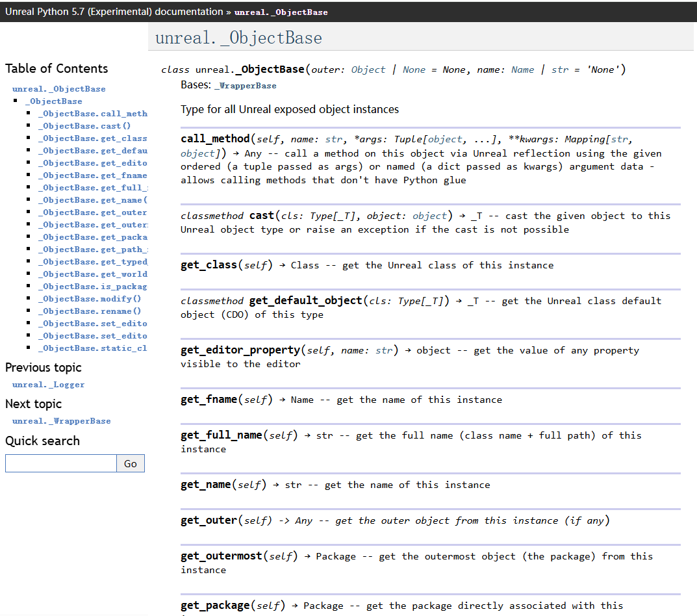Click str link after name: in call_method
The height and width of the screenshot is (616, 697).
click(334, 139)
